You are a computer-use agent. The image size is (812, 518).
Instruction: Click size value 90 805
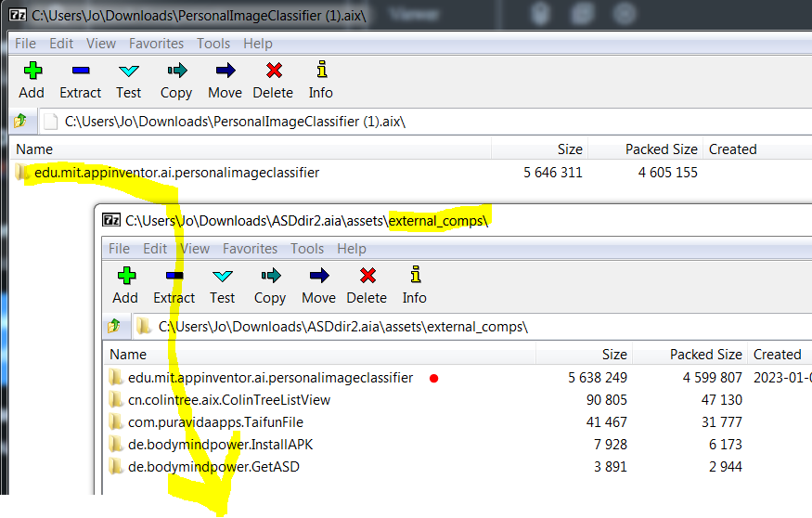(x=606, y=400)
